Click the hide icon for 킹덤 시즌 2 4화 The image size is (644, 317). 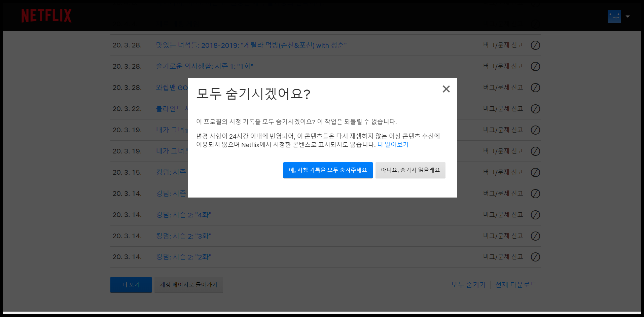point(535,215)
